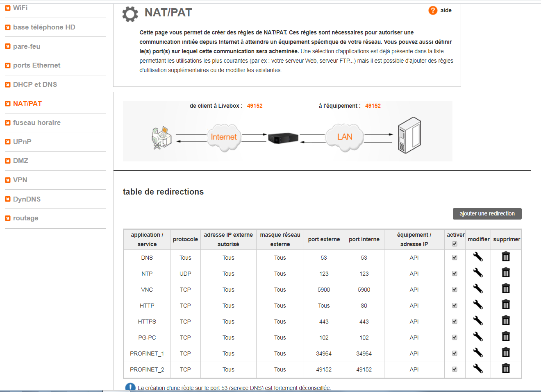Click the Livebox router image in diagram

pos(283,138)
